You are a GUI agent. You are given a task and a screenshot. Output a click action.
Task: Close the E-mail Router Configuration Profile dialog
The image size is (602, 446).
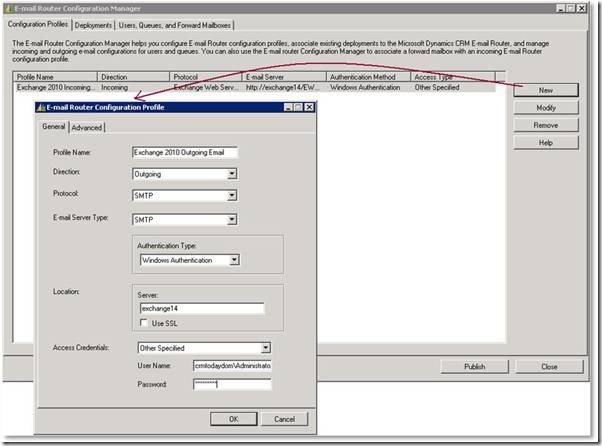coord(309,107)
